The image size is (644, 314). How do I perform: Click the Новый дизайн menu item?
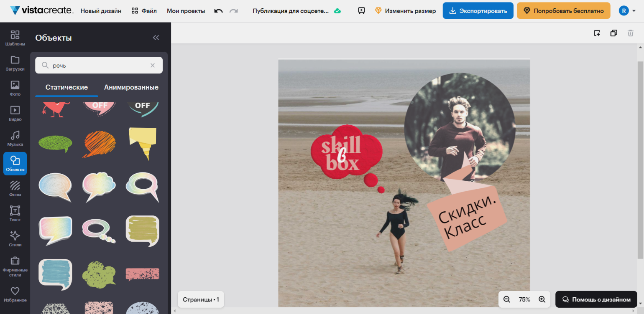101,11
